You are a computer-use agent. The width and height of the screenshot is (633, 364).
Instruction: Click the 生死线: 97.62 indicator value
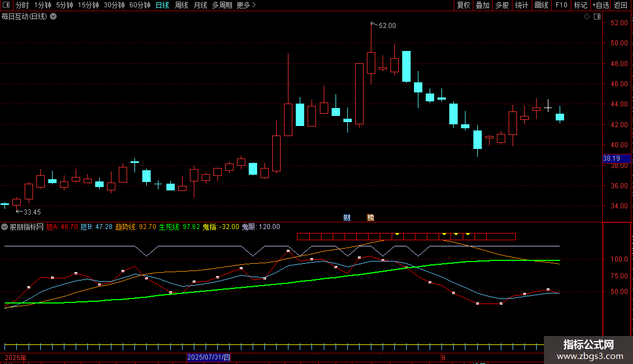(179, 227)
